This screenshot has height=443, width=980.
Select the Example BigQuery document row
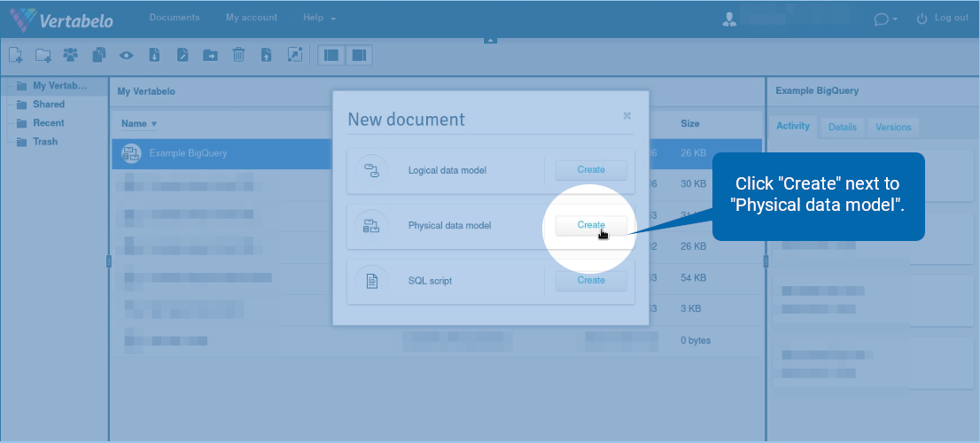[436, 153]
